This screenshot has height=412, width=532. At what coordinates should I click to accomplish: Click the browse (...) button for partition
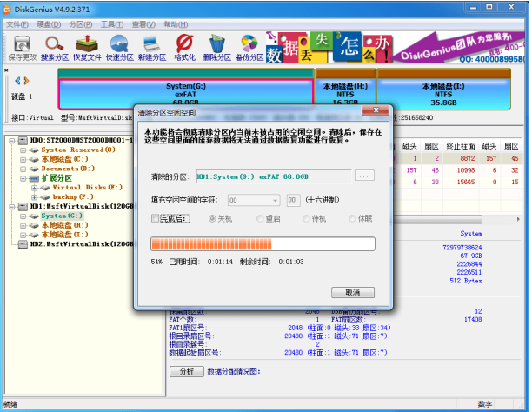364,176
